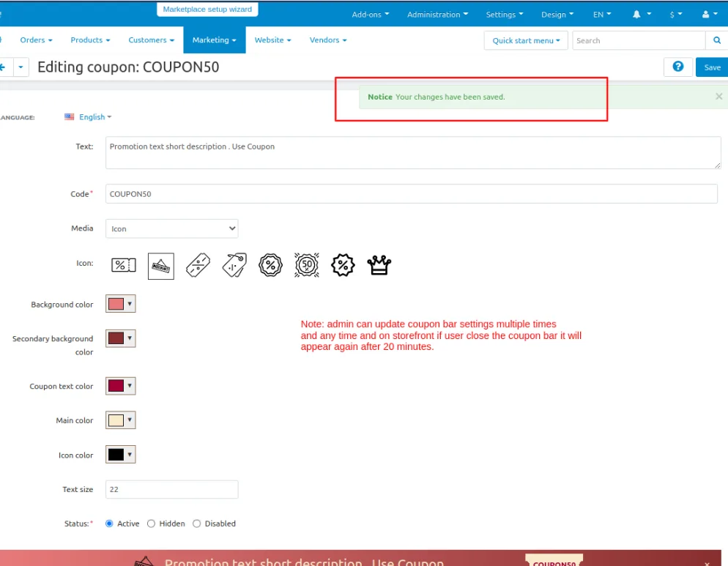Click the search magnifier button
The height and width of the screenshot is (566, 728).
tap(717, 40)
